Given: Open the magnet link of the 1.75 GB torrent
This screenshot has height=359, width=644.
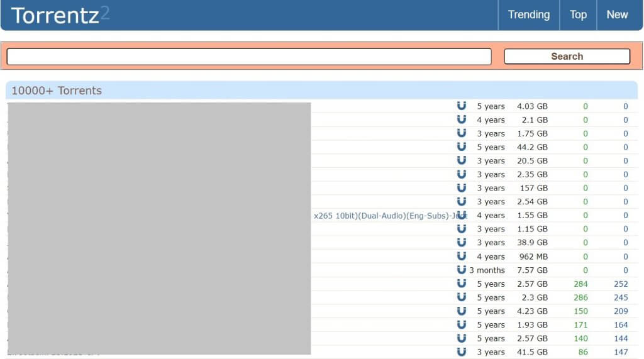Looking at the screenshot, I should pyautogui.click(x=462, y=133).
